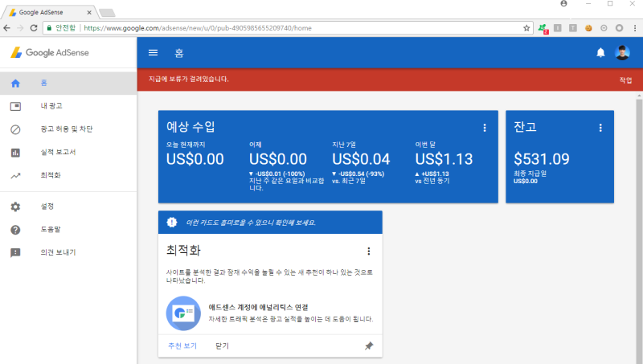Click the URL address bar
This screenshot has width=643, height=364.
tap(287, 28)
